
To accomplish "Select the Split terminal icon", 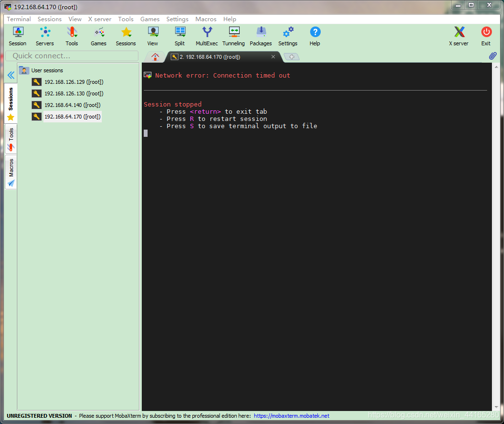I will coord(180,36).
